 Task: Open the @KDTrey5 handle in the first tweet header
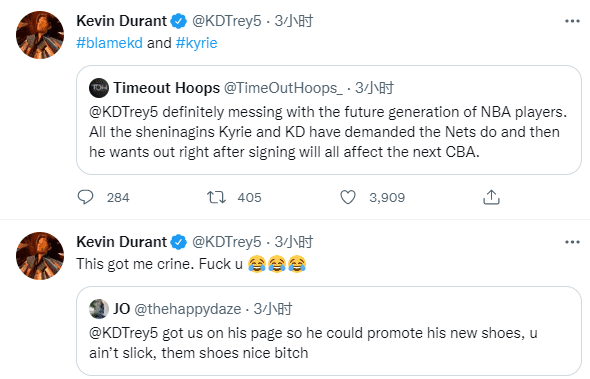[x=227, y=21]
